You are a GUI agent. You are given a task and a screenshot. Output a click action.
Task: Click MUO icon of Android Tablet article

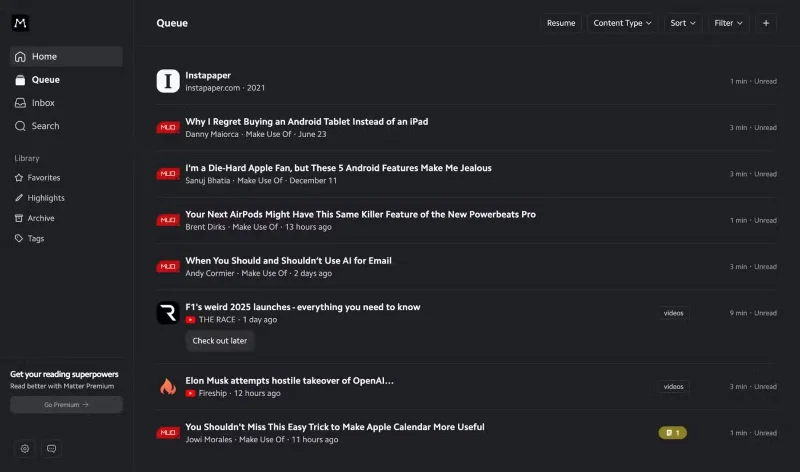tap(168, 128)
